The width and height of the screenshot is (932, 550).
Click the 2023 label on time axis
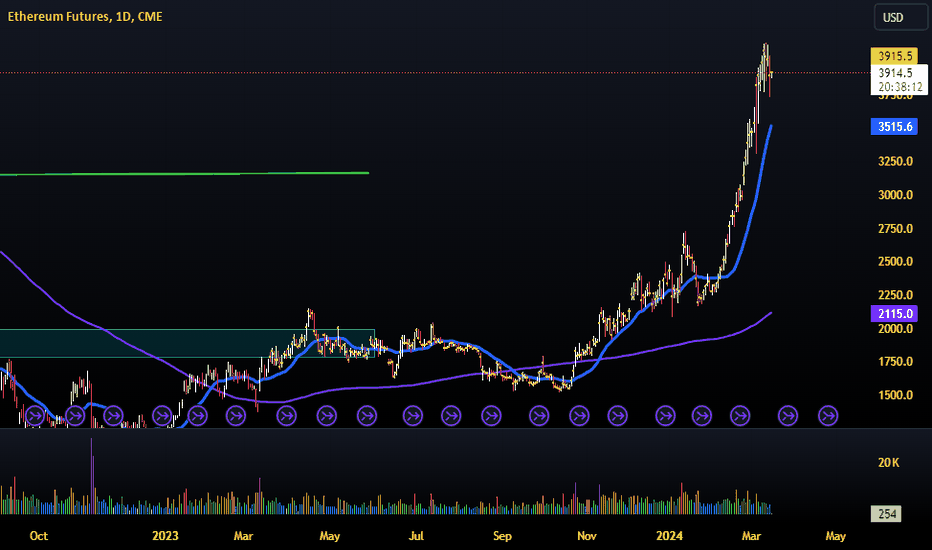point(165,536)
